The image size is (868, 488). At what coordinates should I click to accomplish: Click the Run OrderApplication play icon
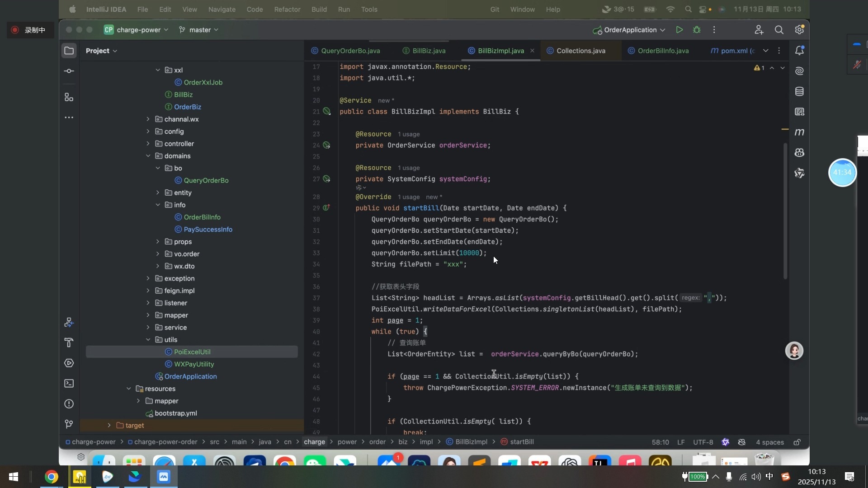click(x=679, y=30)
